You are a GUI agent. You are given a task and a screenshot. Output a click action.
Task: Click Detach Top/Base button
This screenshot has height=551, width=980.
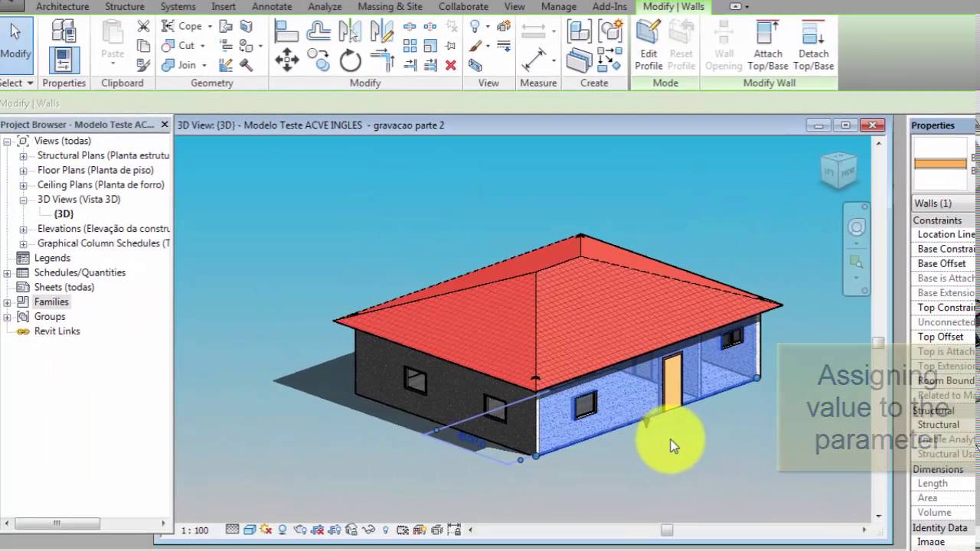coord(813,46)
